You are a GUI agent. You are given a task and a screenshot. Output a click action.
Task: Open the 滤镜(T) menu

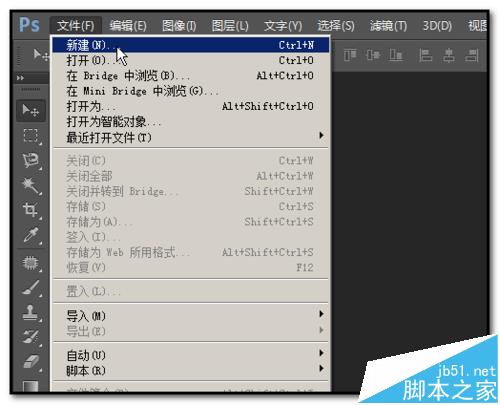pyautogui.click(x=388, y=25)
